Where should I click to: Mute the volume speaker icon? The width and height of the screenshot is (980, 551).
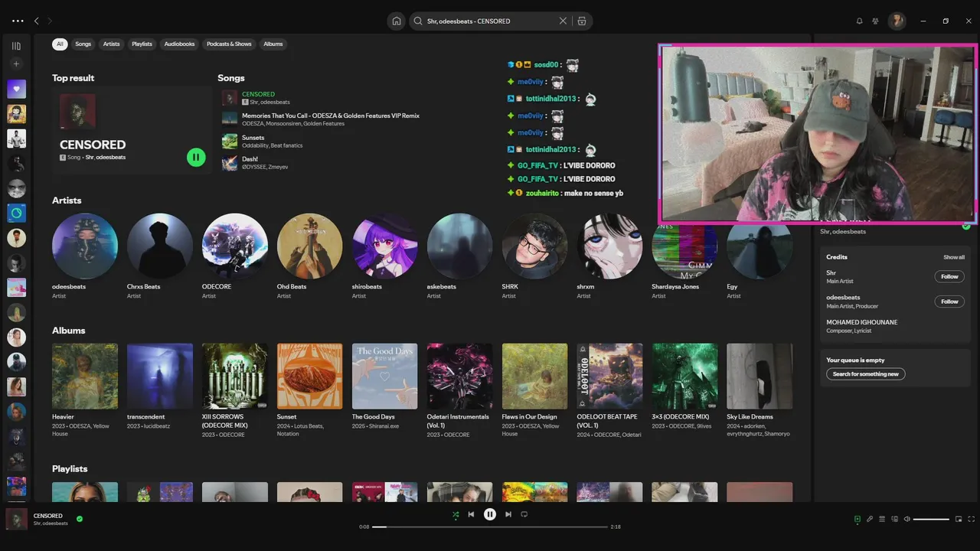[906, 519]
